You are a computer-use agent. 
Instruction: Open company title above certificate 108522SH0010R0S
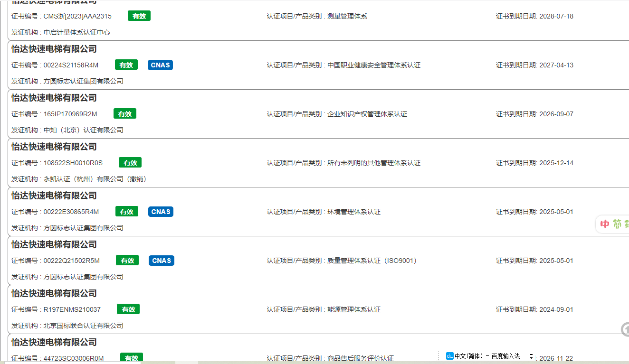(x=54, y=147)
